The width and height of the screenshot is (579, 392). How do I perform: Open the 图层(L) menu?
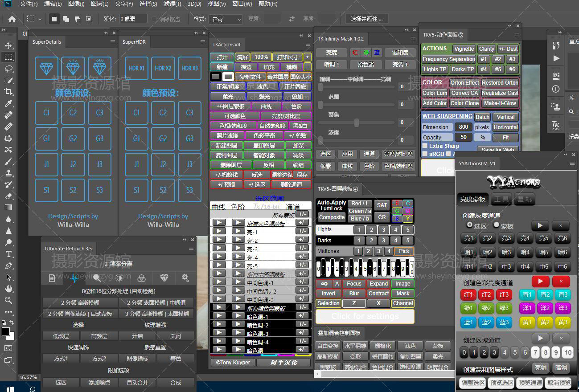pos(99,4)
